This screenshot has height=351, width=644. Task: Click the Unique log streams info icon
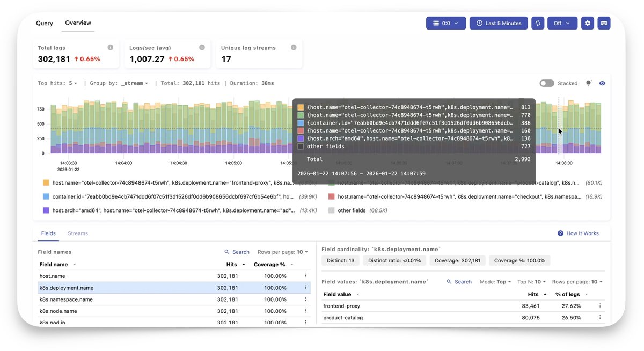[x=294, y=47]
